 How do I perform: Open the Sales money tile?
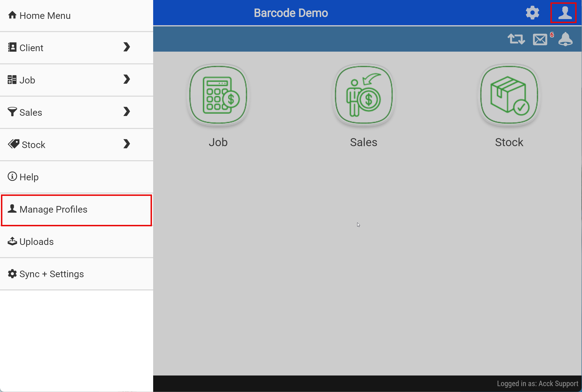click(364, 95)
